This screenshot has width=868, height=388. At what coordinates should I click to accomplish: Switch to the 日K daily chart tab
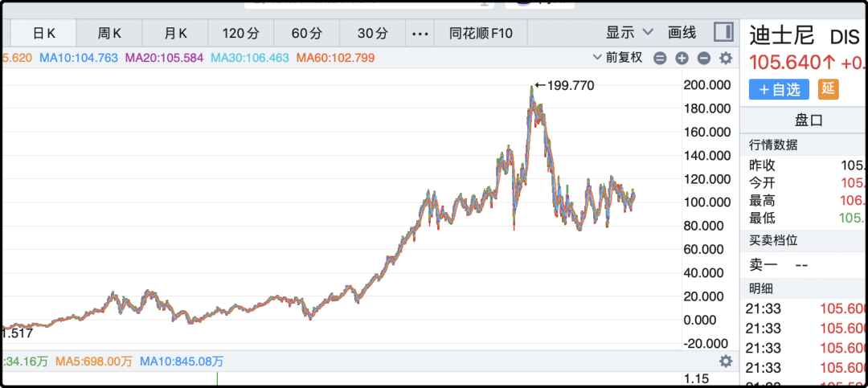tap(43, 34)
